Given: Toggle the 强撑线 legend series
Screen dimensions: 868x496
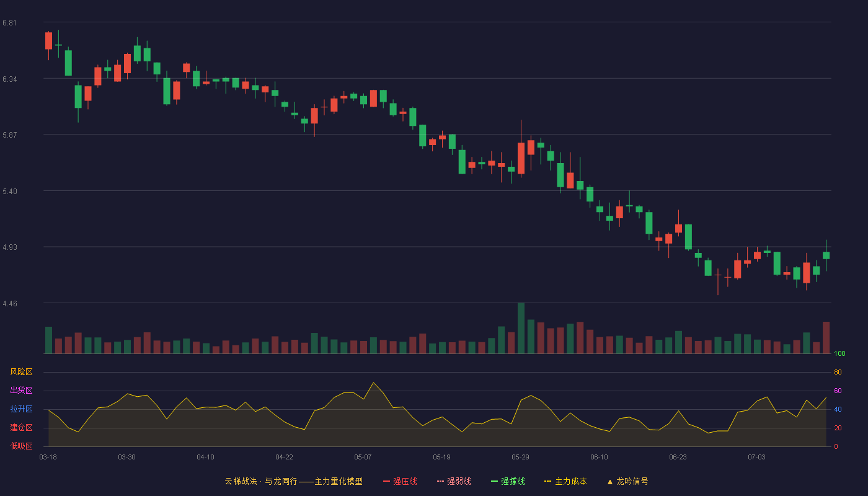Looking at the screenshot, I should 508,481.
